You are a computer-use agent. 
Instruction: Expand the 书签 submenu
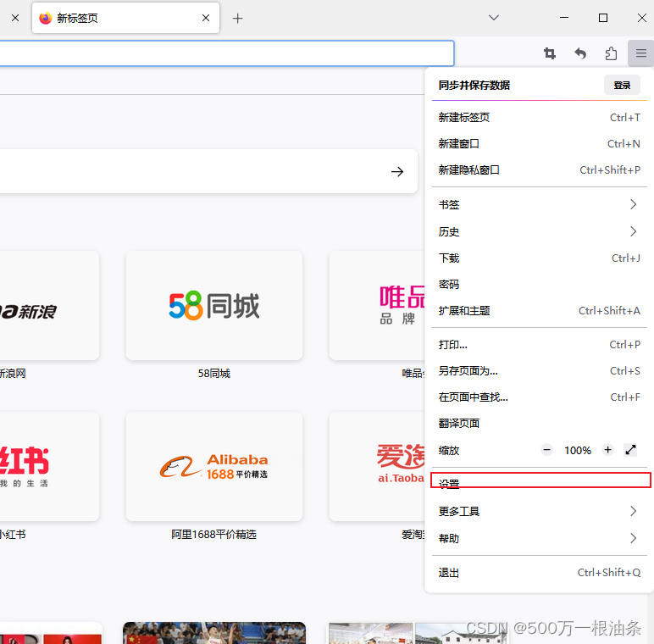pyautogui.click(x=540, y=204)
